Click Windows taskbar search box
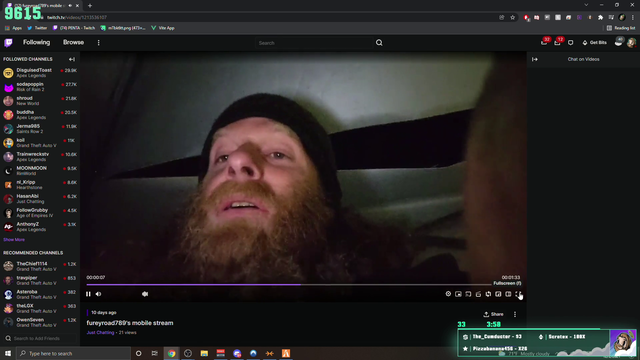The width and height of the screenshot is (640, 360). (x=73, y=353)
